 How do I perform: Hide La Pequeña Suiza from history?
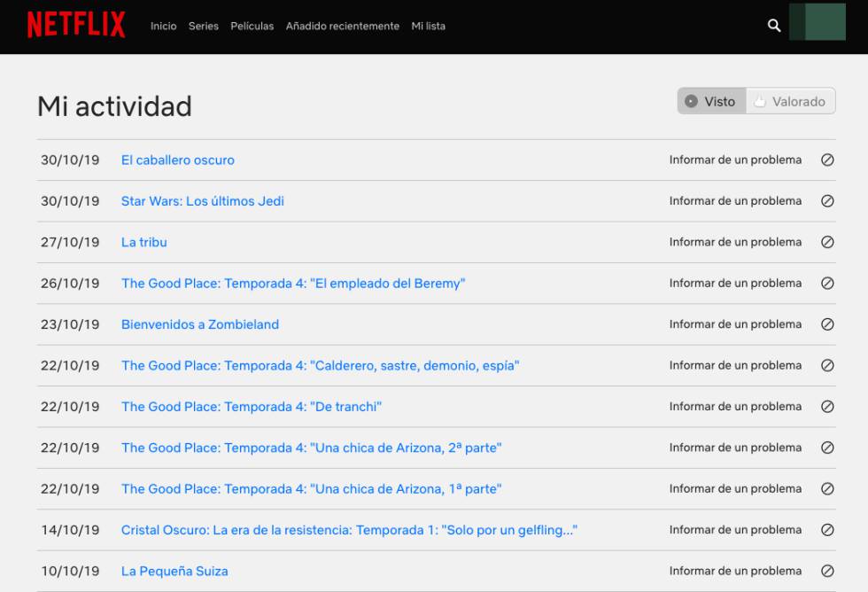coord(827,571)
